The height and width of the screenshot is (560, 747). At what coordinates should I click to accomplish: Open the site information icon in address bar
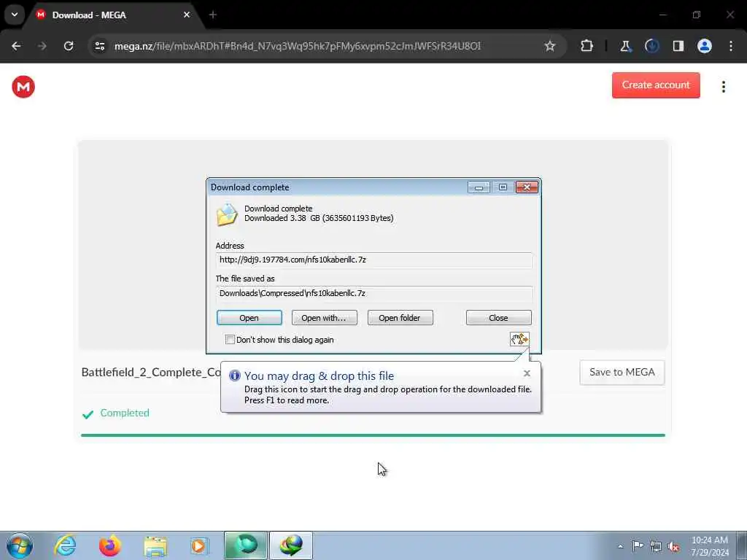99,46
